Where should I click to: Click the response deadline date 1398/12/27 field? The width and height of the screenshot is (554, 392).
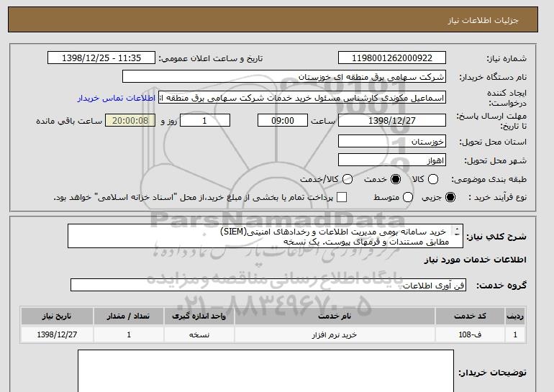click(391, 120)
